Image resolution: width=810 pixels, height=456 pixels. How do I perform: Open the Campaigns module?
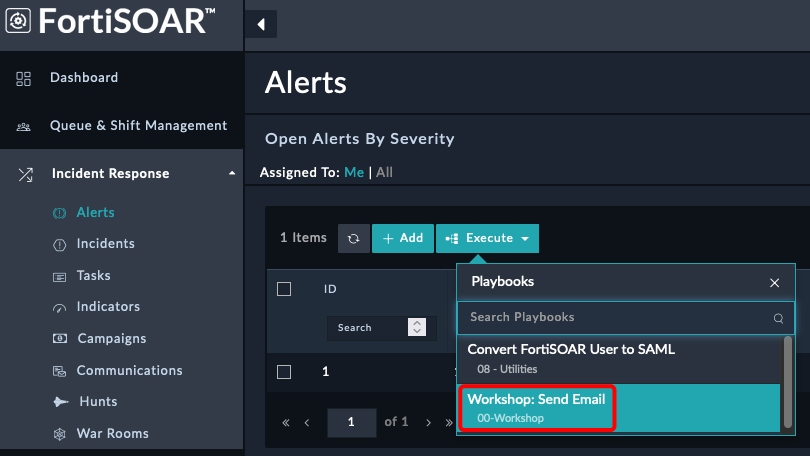[x=112, y=338]
